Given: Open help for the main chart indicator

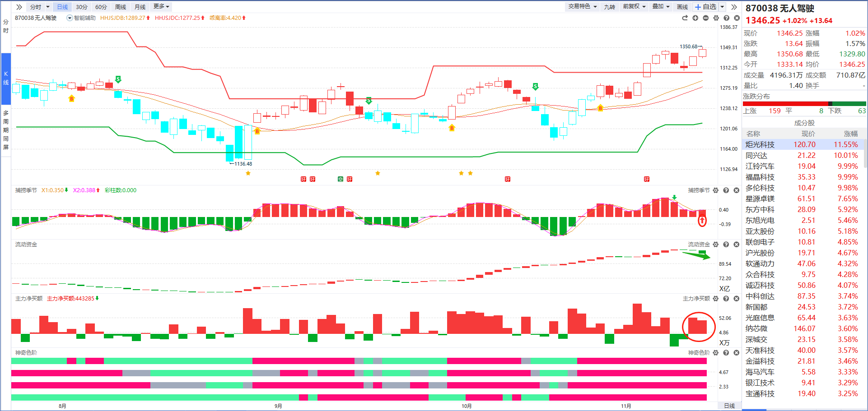Looking at the screenshot, I should pyautogui.click(x=726, y=18).
